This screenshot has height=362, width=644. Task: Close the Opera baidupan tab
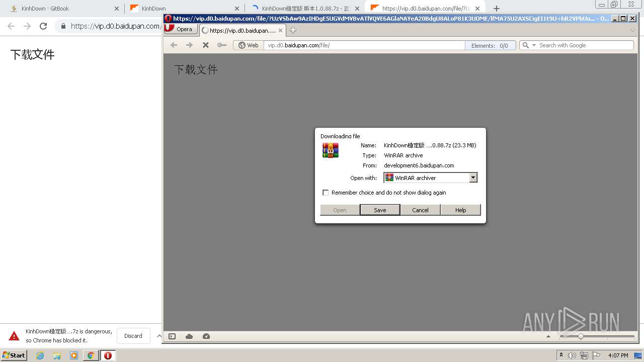click(281, 30)
